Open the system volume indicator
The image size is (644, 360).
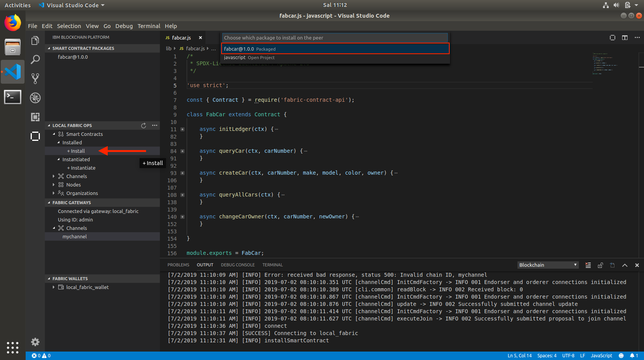[616, 5]
